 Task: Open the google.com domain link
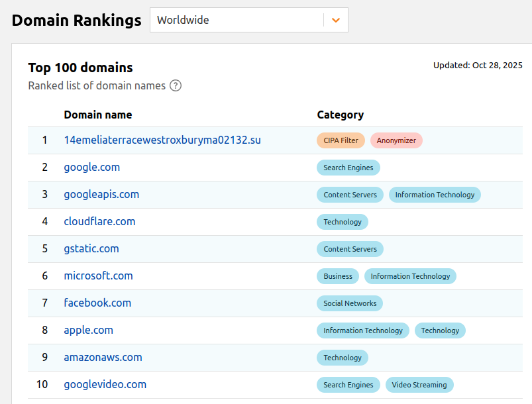[91, 167]
